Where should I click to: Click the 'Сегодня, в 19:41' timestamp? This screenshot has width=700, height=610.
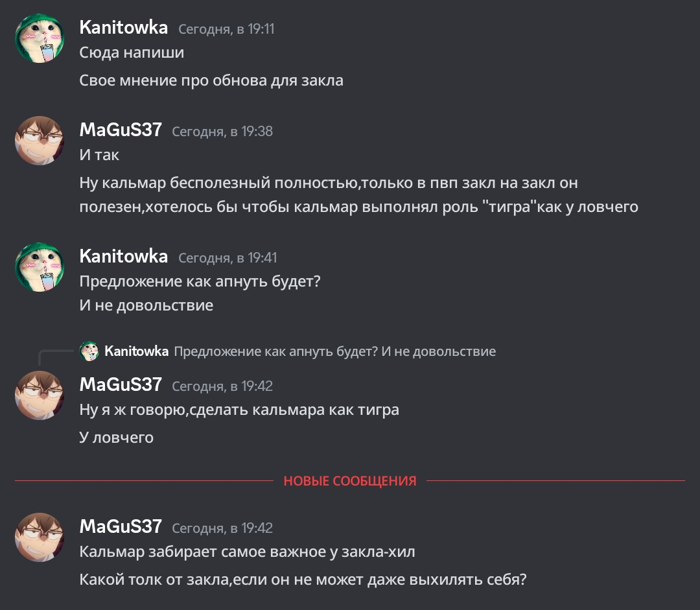point(227,257)
